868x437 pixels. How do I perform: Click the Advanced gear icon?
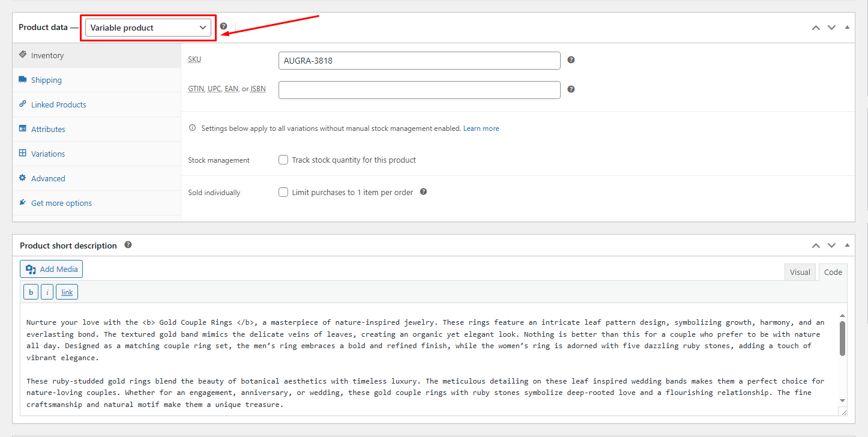23,178
